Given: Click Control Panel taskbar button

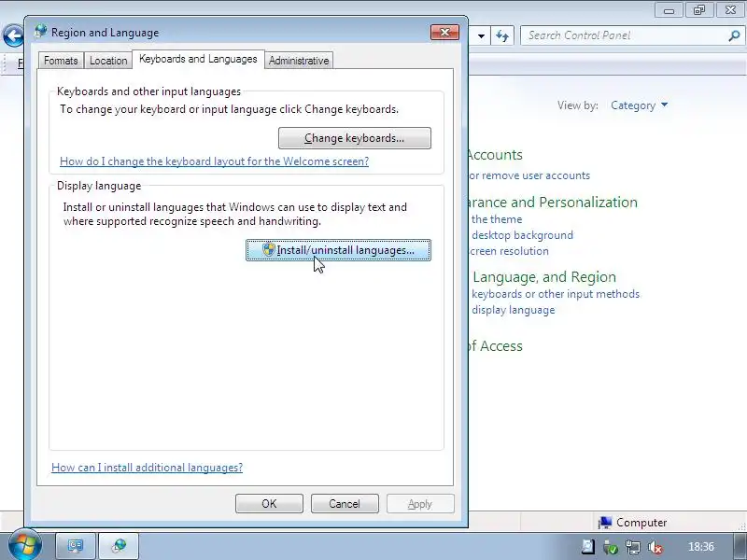Looking at the screenshot, I should (x=76, y=546).
